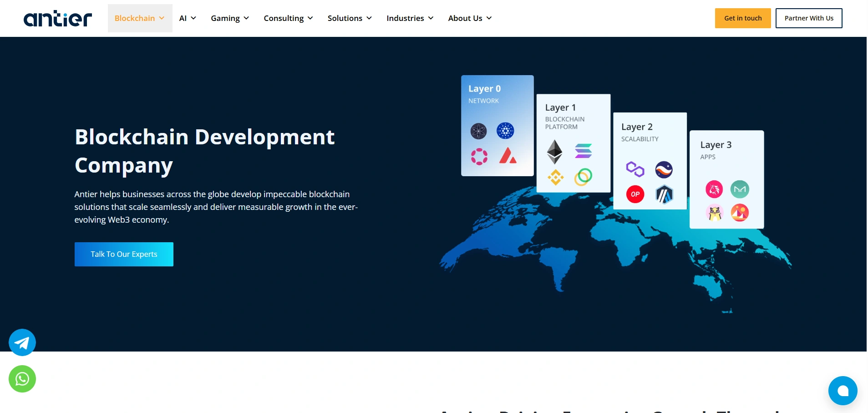Click the purple Polygon icon
Screen dimensions: 868x413
(635, 169)
